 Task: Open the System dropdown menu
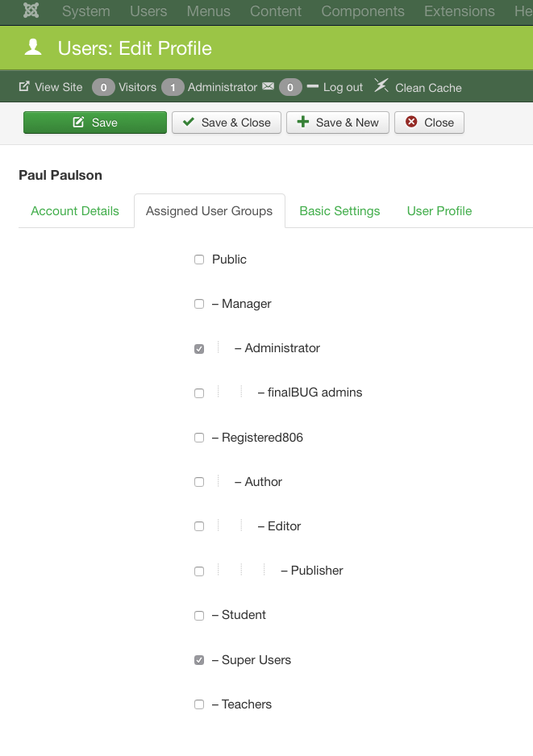(x=86, y=11)
